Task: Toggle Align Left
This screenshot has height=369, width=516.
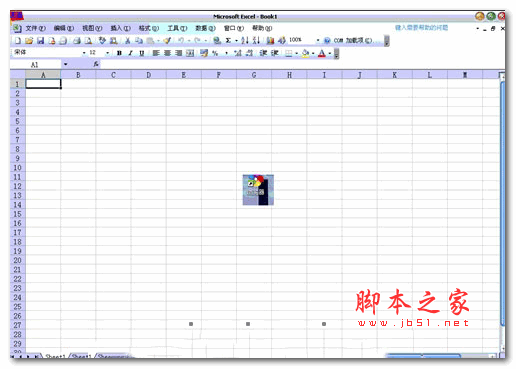Action: point(156,53)
